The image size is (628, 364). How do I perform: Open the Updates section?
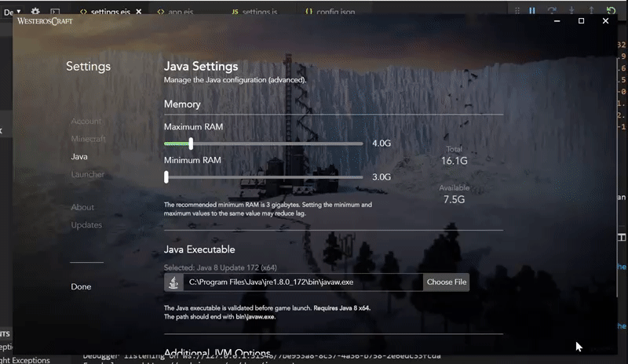click(86, 224)
